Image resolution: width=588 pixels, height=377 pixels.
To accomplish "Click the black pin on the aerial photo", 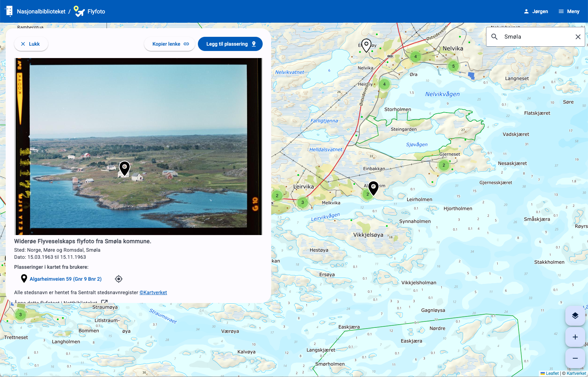I will (124, 168).
